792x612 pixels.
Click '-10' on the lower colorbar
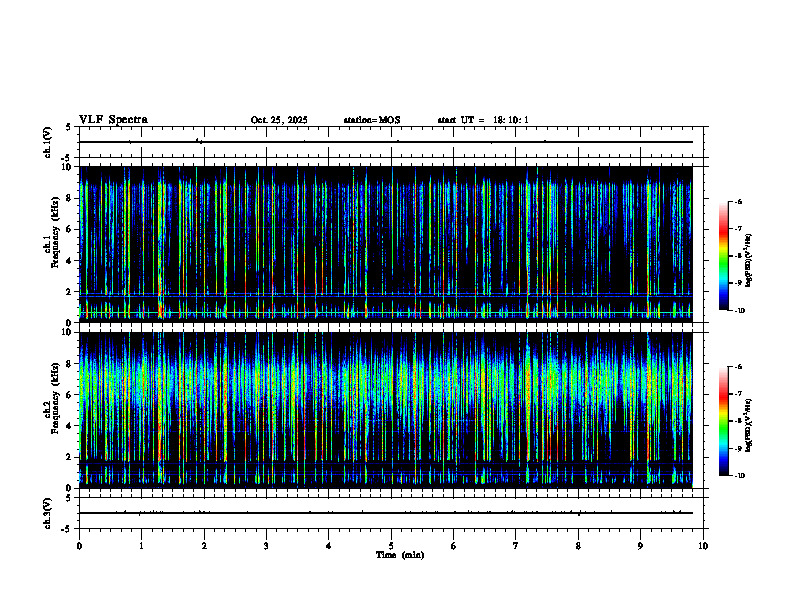(739, 476)
